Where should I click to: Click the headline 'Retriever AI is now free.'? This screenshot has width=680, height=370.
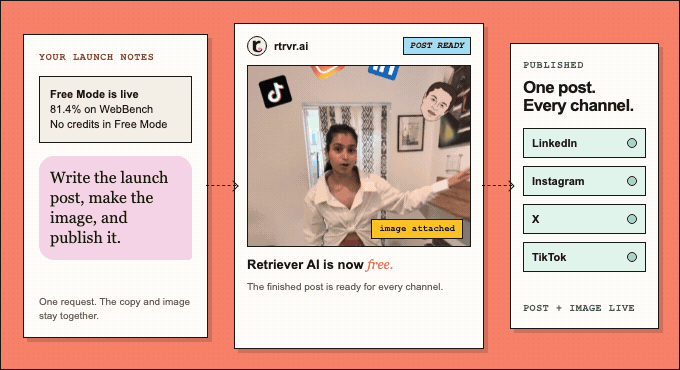tap(320, 265)
